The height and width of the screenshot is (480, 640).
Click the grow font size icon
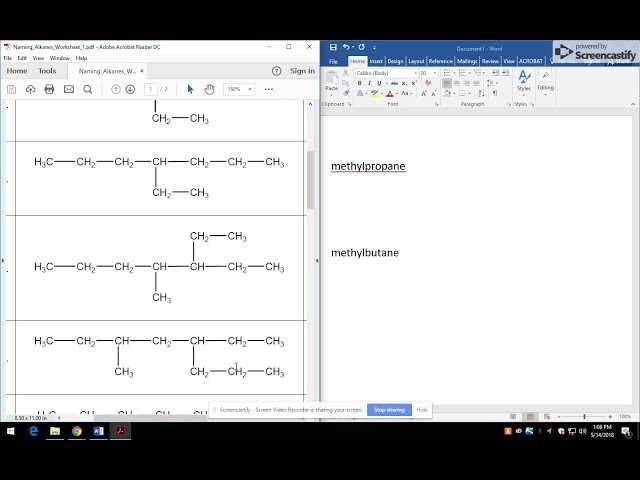click(x=424, y=93)
